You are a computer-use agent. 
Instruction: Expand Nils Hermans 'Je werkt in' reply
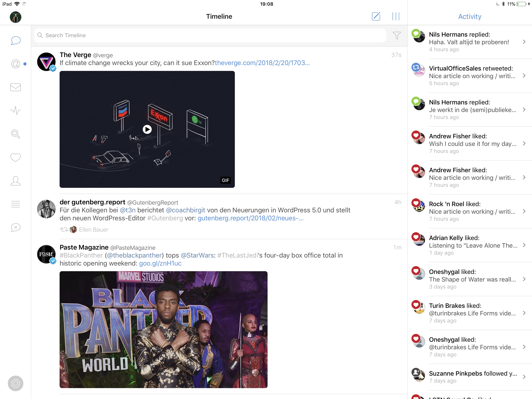click(x=524, y=109)
